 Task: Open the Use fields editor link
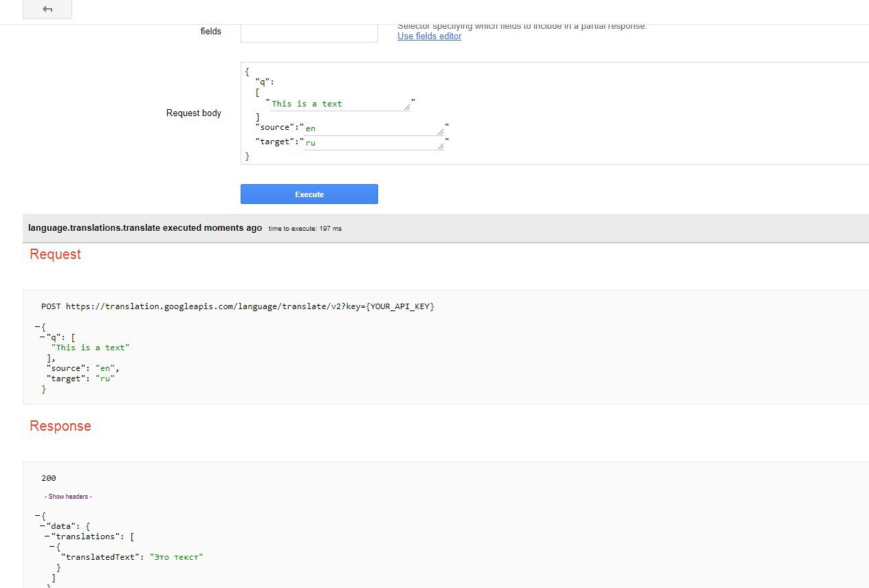coord(429,36)
